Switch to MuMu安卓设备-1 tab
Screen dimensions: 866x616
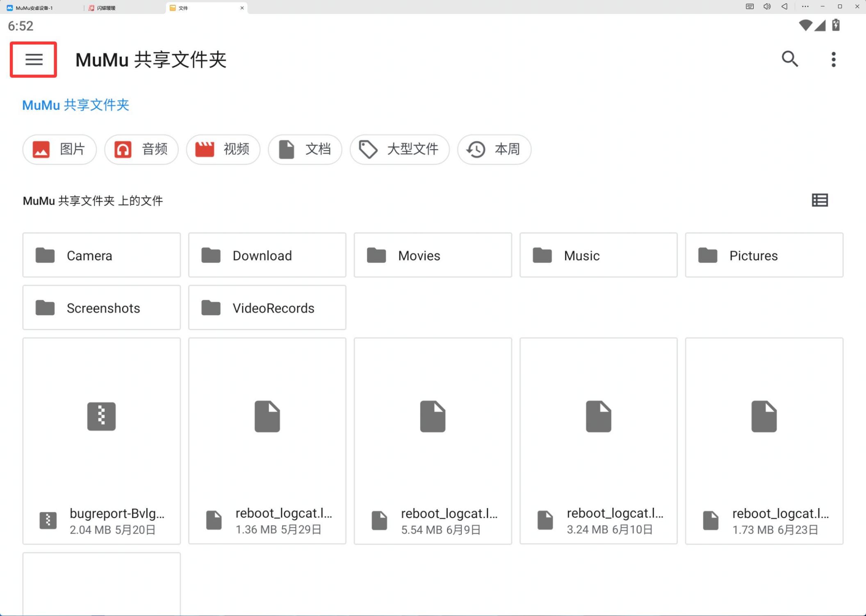tap(34, 8)
